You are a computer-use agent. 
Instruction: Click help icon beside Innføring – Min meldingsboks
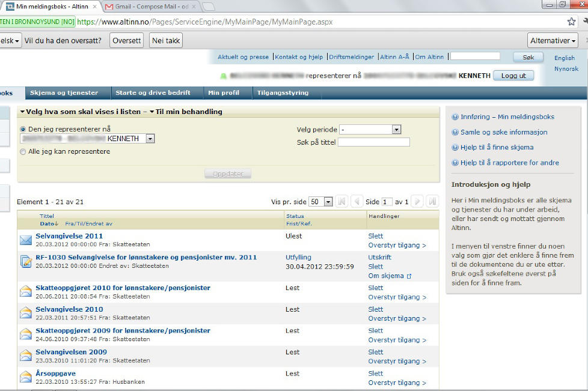(x=455, y=117)
